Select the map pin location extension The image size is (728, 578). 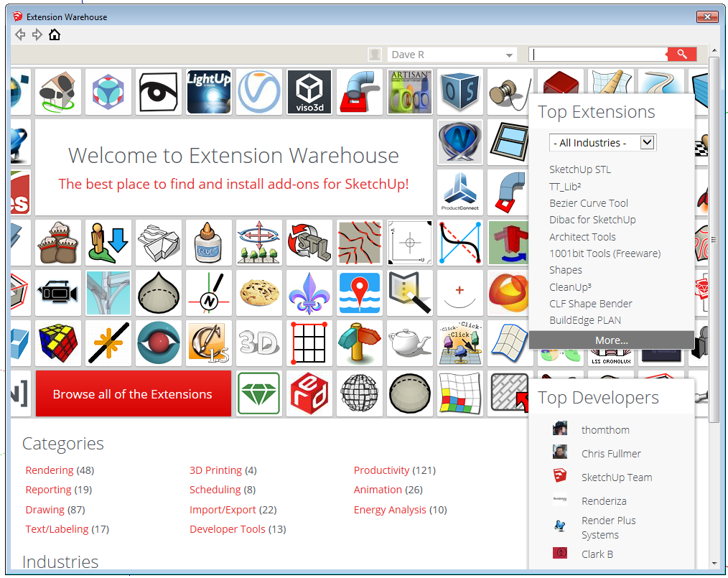tap(360, 293)
